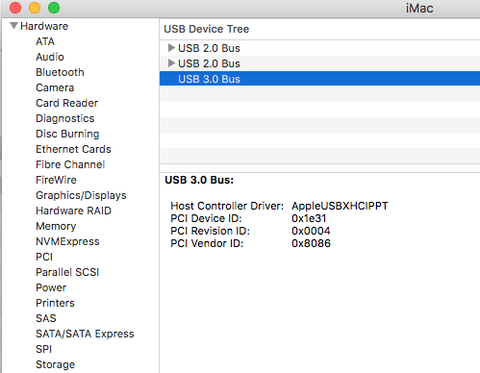Screen dimensions: 480x373
Task: Select NVMExpress in the Hardware list
Action: point(67,241)
